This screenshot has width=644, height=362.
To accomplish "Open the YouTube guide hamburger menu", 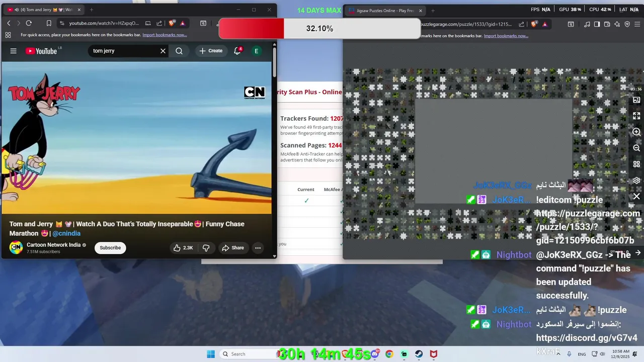I will [x=14, y=51].
